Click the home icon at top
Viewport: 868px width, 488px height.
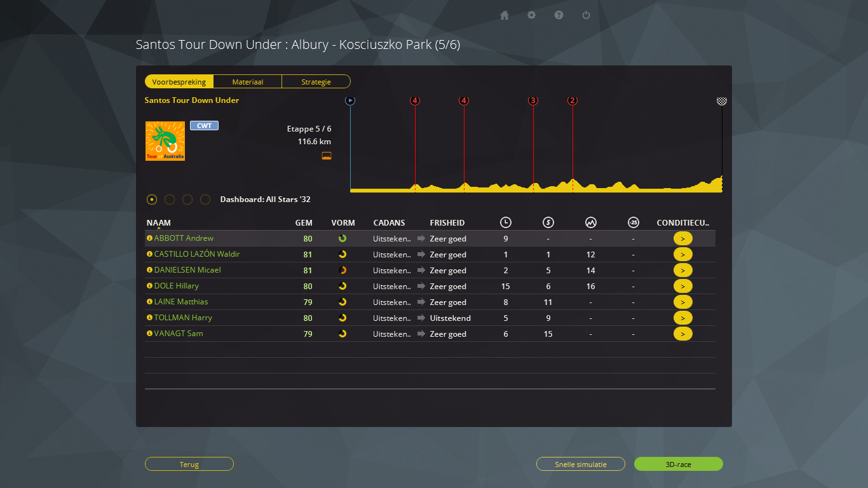[x=505, y=15]
